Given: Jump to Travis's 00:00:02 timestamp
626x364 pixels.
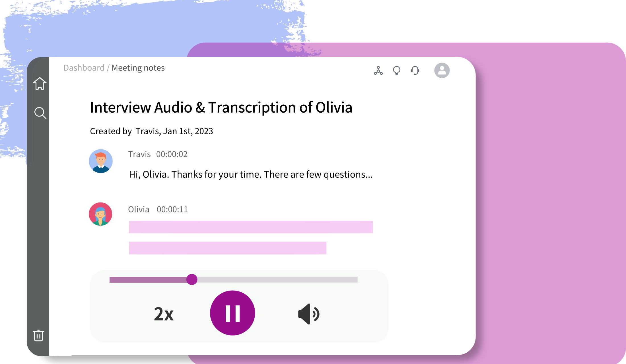Looking at the screenshot, I should (172, 154).
